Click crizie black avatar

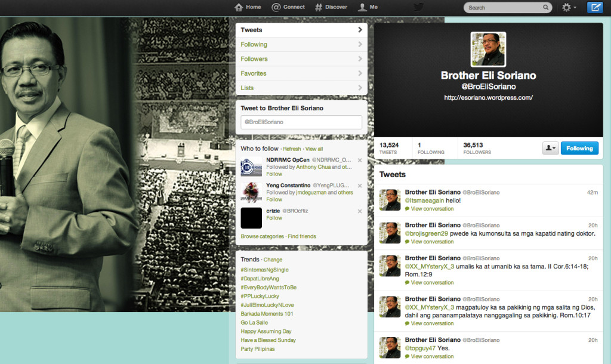coord(251,218)
